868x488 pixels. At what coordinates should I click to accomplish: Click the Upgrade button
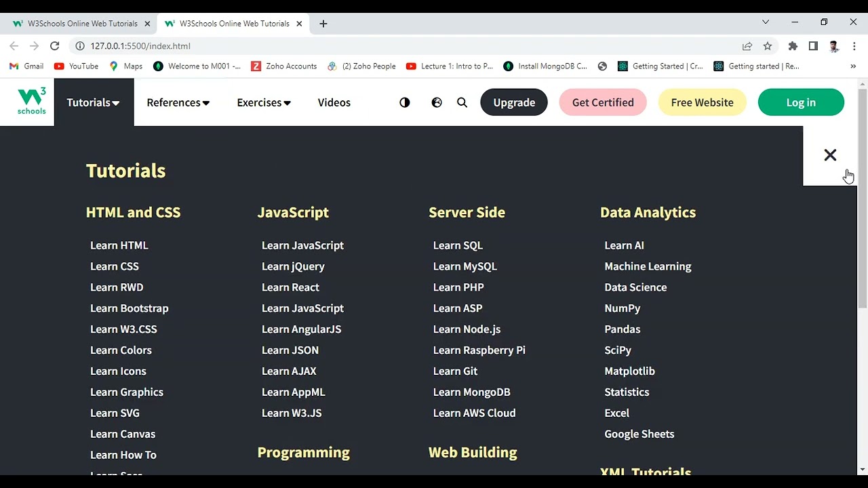tap(514, 102)
